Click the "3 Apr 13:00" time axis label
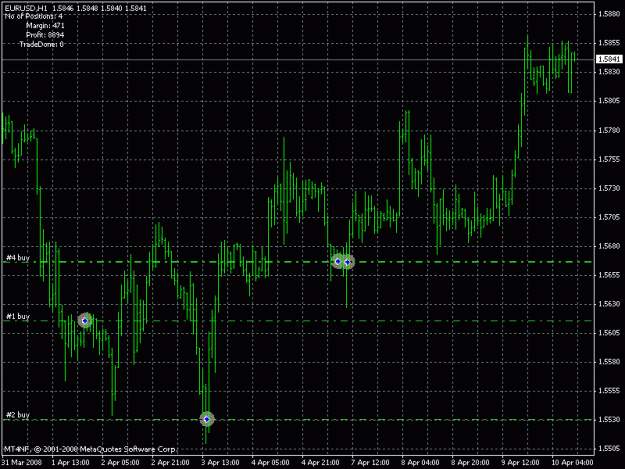The width and height of the screenshot is (625, 469). [220, 463]
